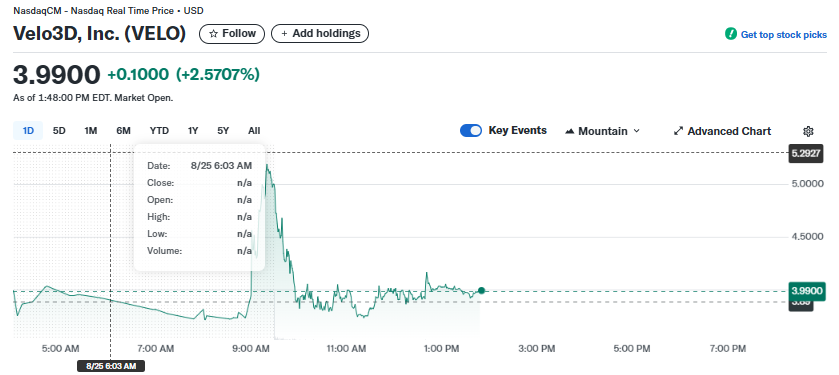Image resolution: width=839 pixels, height=375 pixels.
Task: Click the 3:00 PM axis label
Action: pos(537,349)
